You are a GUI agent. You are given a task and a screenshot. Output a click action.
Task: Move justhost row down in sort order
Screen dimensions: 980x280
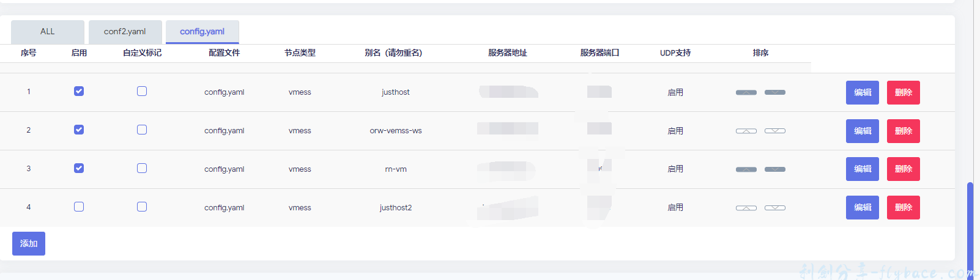(774, 92)
